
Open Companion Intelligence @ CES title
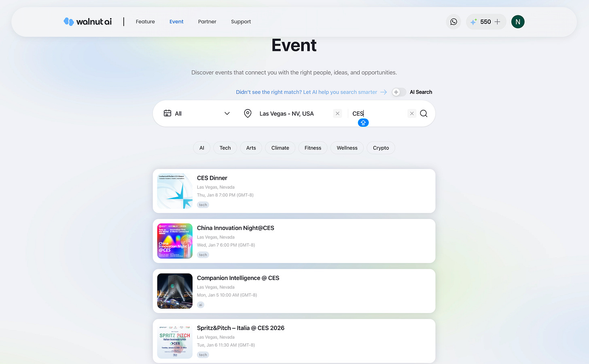(238, 278)
